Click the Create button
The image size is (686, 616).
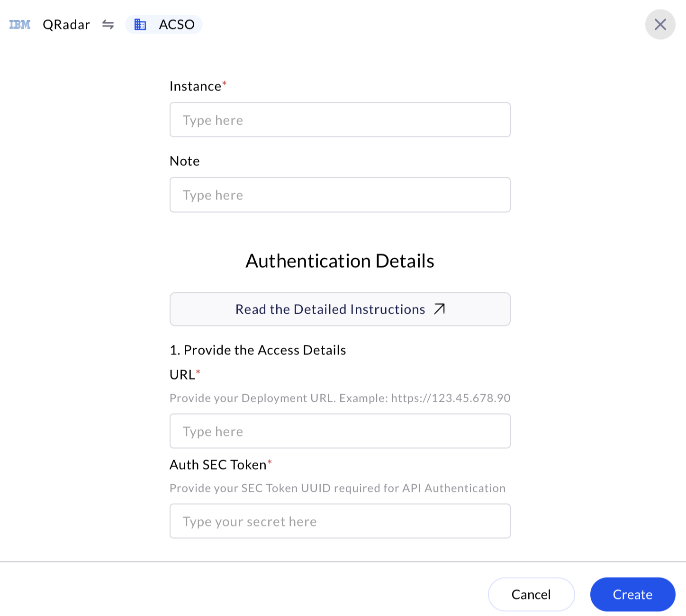632,594
